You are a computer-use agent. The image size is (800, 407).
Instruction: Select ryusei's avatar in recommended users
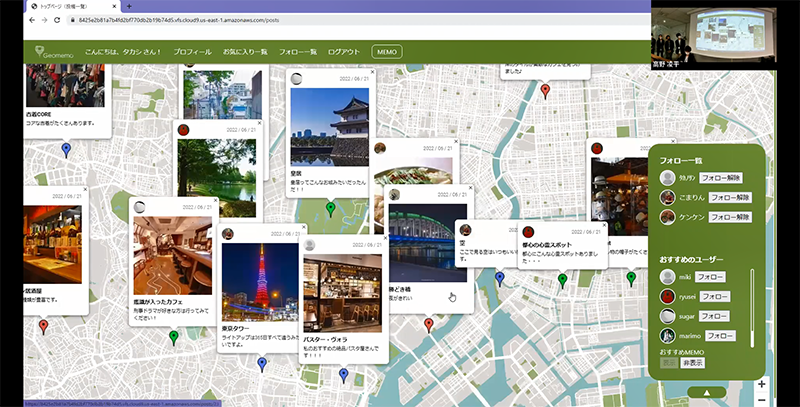[669, 296]
